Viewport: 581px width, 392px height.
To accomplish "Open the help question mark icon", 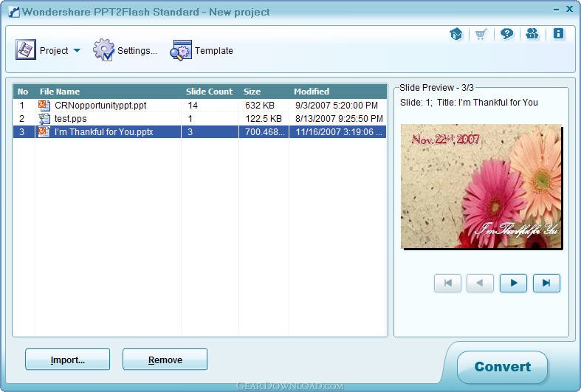I will (x=506, y=34).
